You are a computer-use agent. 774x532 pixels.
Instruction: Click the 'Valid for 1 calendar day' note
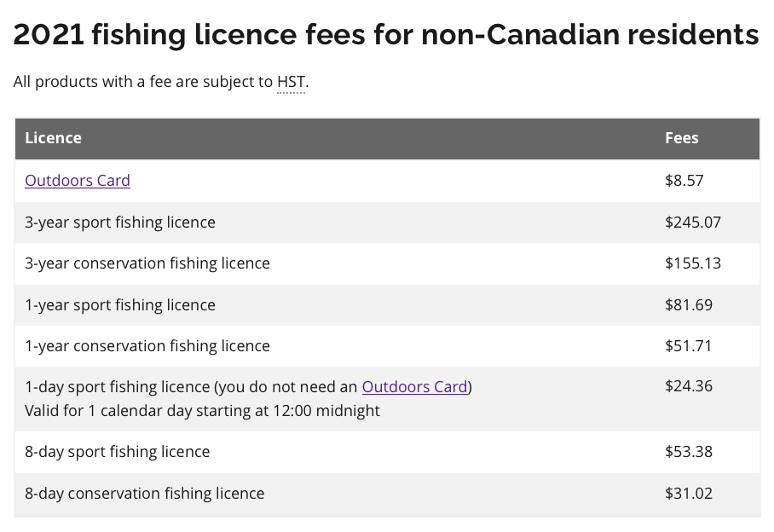pyautogui.click(x=203, y=411)
